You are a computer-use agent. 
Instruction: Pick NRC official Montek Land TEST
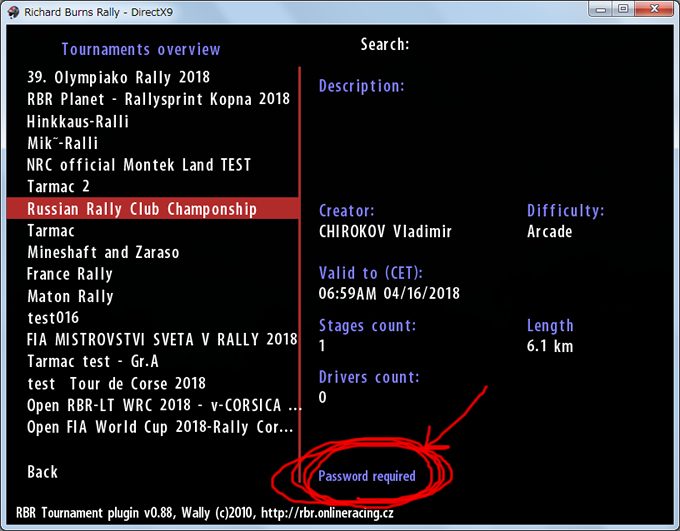click(139, 165)
